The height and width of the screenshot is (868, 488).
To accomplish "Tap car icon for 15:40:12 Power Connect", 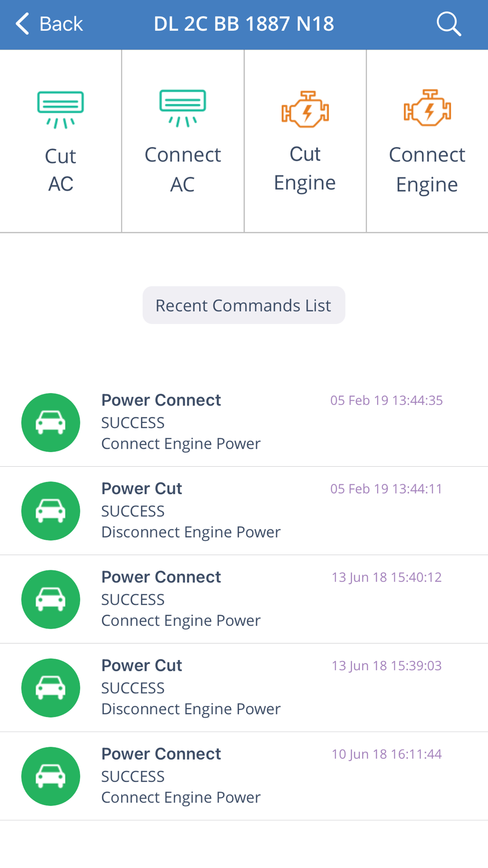I will 51,599.
